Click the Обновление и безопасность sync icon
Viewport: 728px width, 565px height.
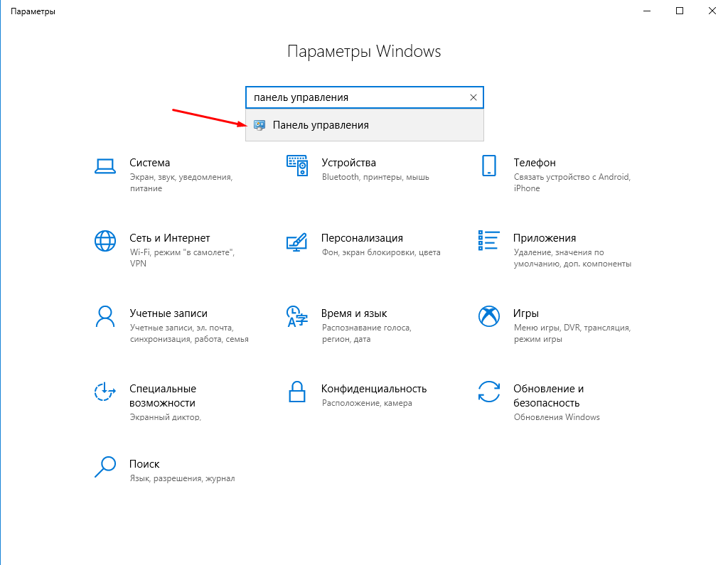[x=489, y=392]
